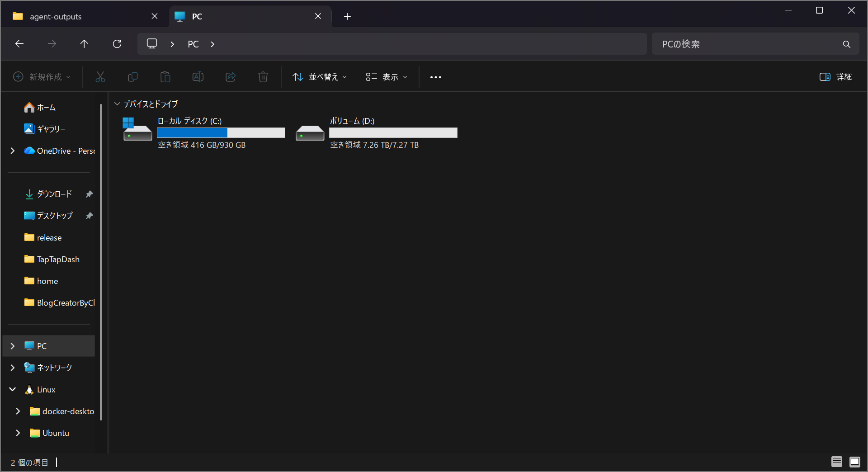This screenshot has width=868, height=472.
Task: Collapse the Linux tree node
Action: click(13, 389)
